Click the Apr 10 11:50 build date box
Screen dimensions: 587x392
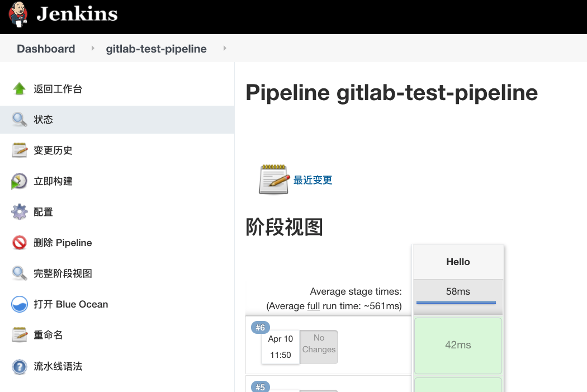pyautogui.click(x=281, y=347)
